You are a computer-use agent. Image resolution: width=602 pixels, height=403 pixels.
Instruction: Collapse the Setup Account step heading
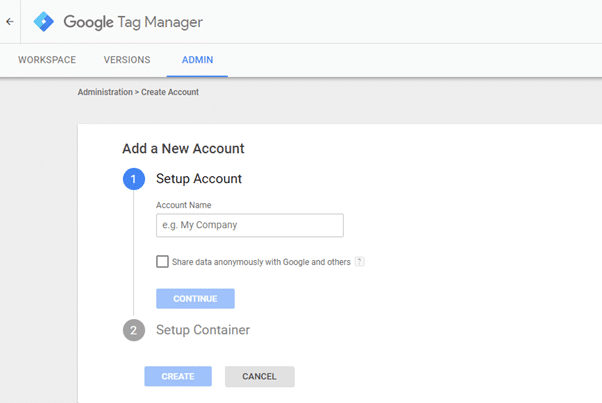pos(199,179)
